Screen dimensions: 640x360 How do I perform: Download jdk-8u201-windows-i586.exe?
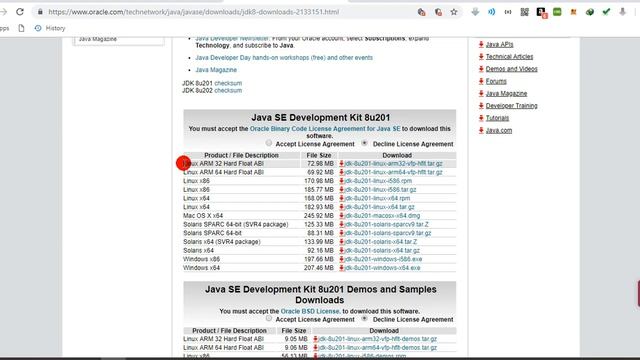pos(383,259)
